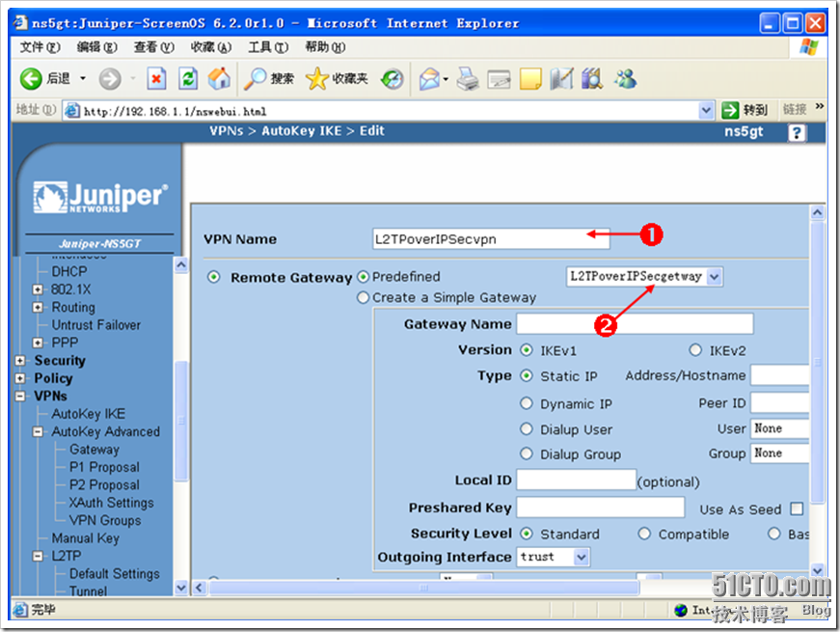Select the Predefined gateway option
This screenshot has width=840, height=632.
[364, 277]
